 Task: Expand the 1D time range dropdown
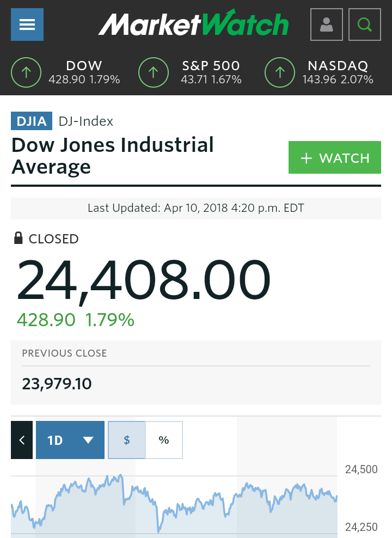click(x=70, y=440)
